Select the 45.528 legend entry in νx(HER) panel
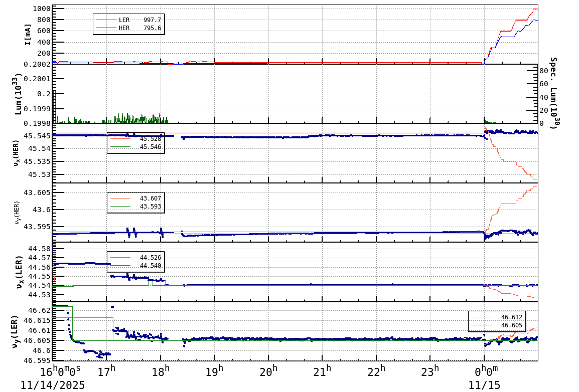The height and width of the screenshot is (392, 579). [x=151, y=139]
